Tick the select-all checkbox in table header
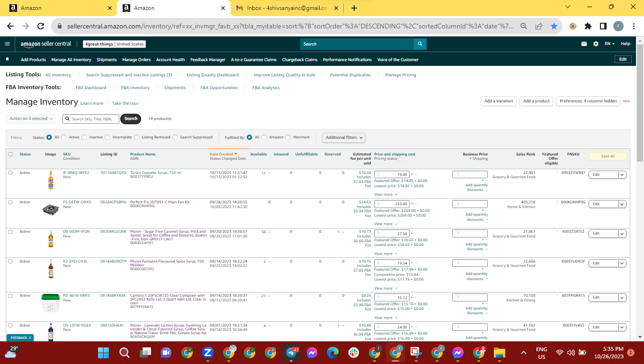644x364 pixels. (10, 154)
